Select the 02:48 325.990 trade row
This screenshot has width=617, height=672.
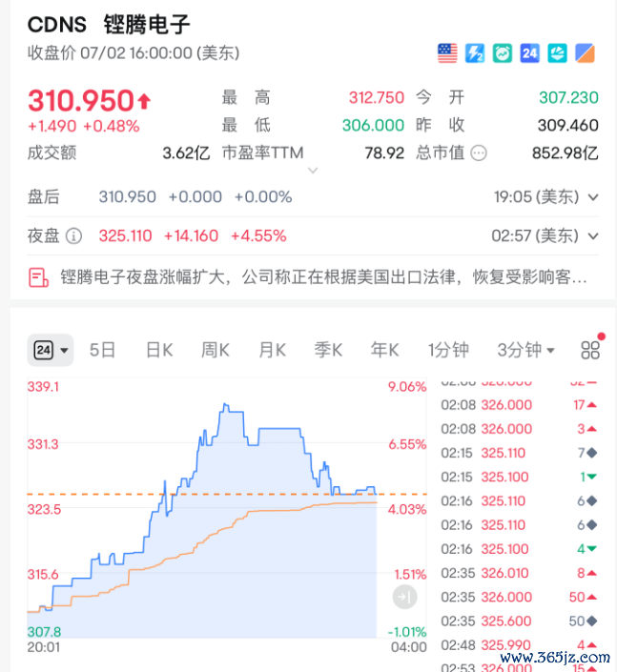pos(519,645)
